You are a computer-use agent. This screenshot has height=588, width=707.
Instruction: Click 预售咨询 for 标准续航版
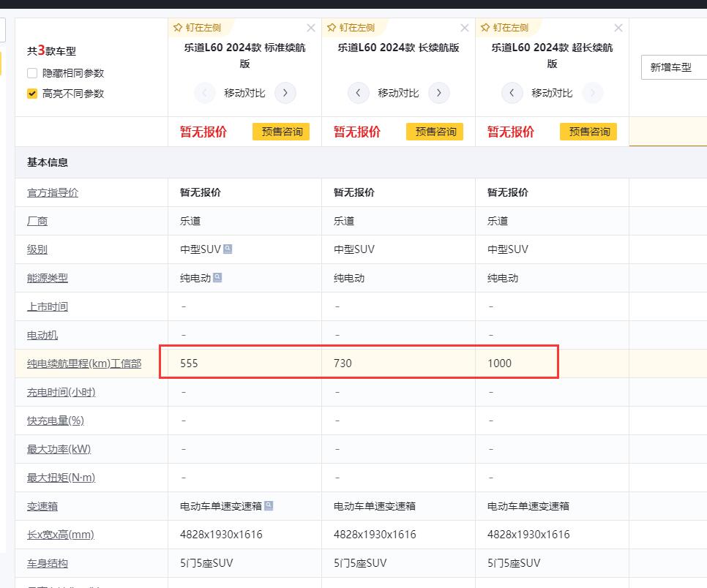(282, 132)
